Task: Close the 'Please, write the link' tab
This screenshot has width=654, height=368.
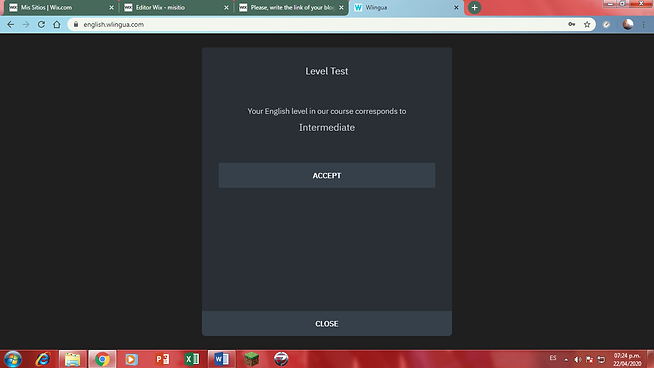Action: pos(341,8)
